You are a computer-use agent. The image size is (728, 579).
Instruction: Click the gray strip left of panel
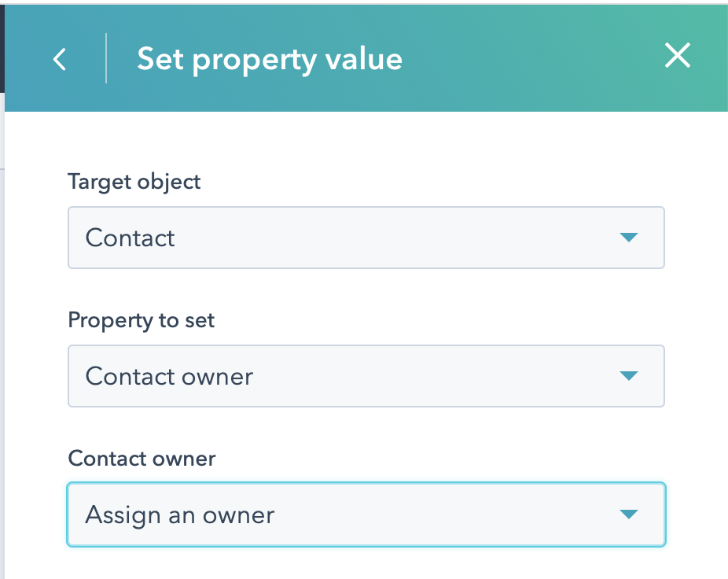click(2, 354)
